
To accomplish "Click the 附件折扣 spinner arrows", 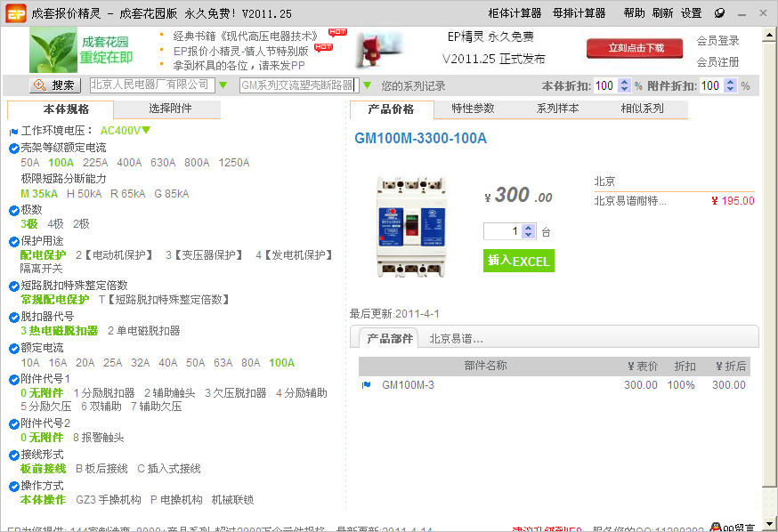I will [730, 85].
